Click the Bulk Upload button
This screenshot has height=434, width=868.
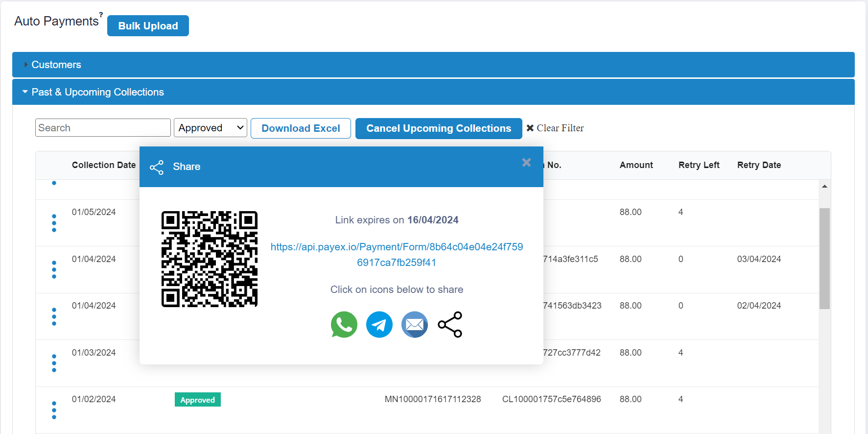148,25
